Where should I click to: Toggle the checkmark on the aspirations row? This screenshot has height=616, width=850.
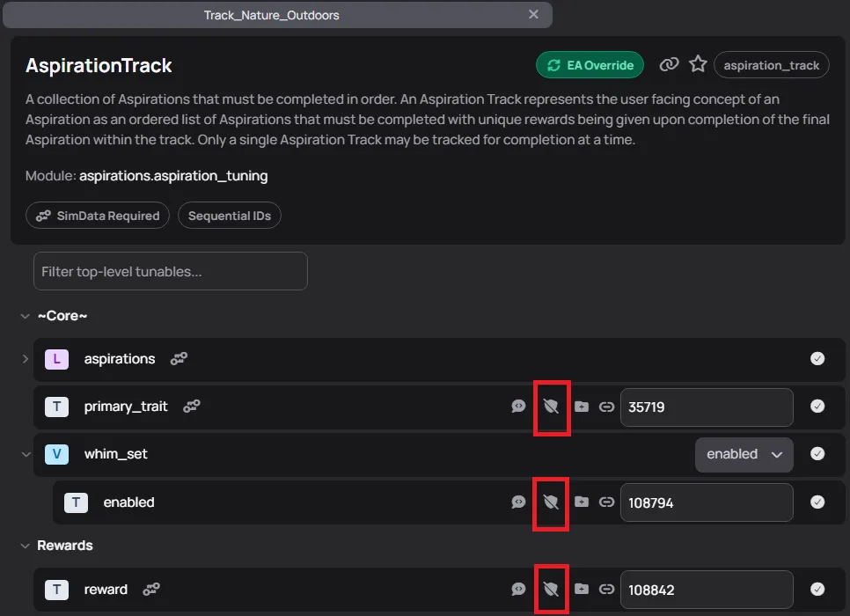pyautogui.click(x=817, y=359)
